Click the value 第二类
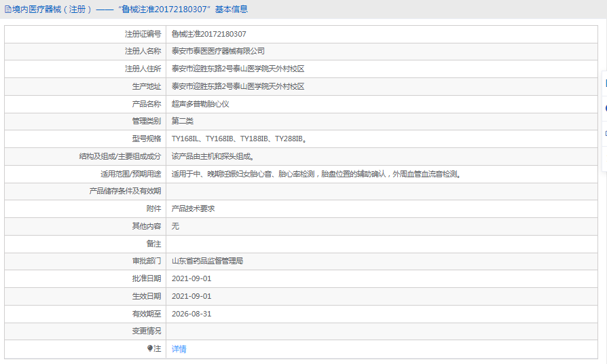The height and width of the screenshot is (364, 607). click(183, 121)
